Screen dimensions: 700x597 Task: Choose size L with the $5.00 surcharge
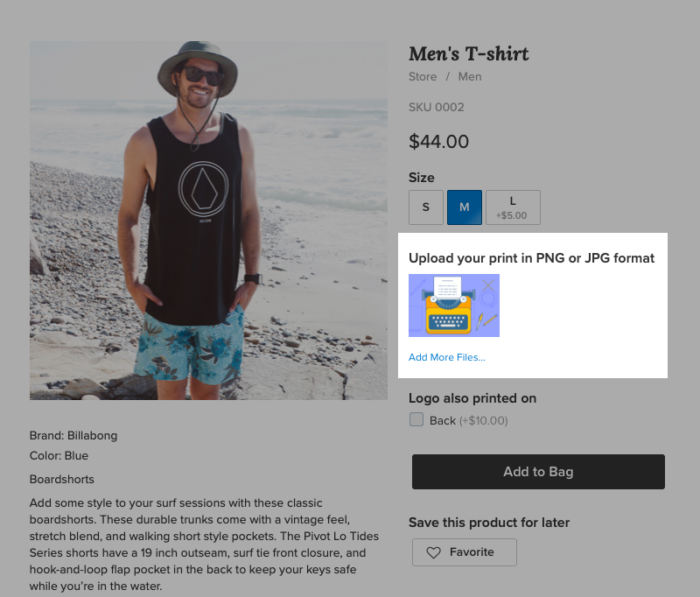coord(513,207)
